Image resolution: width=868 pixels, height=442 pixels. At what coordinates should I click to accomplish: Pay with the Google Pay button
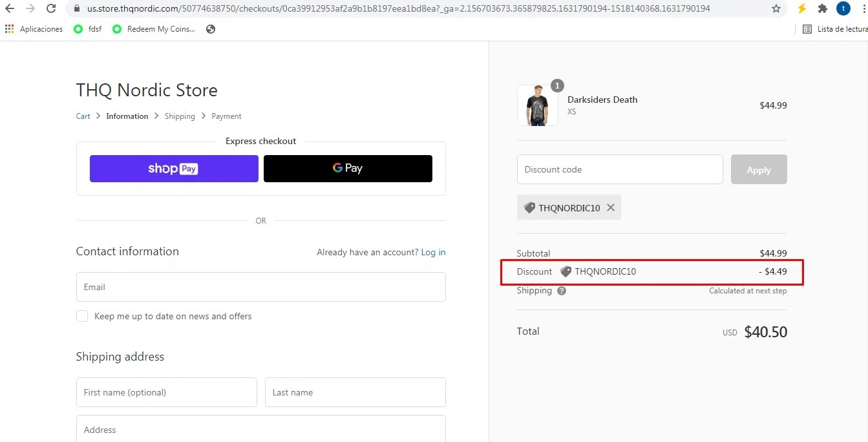pyautogui.click(x=348, y=169)
